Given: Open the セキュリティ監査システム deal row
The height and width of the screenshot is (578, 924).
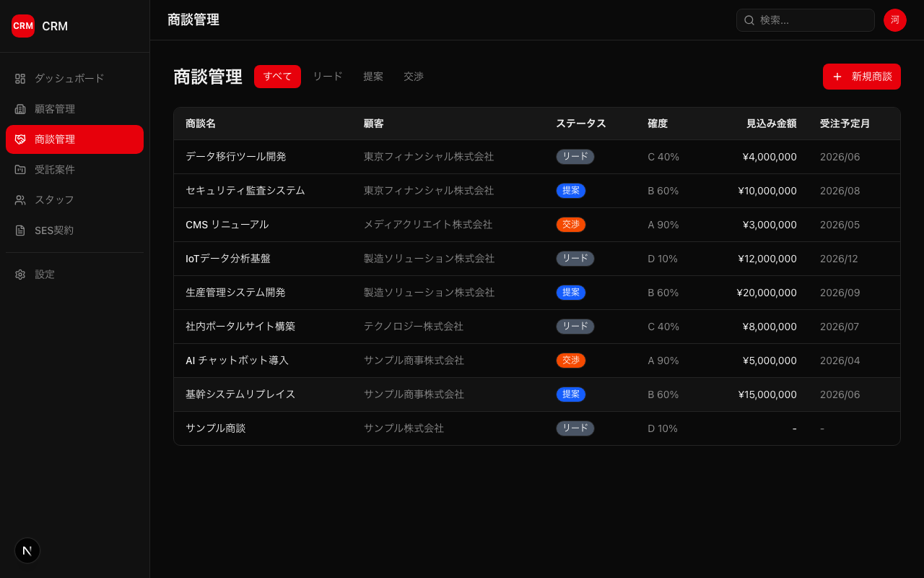Looking at the screenshot, I should [x=245, y=191].
